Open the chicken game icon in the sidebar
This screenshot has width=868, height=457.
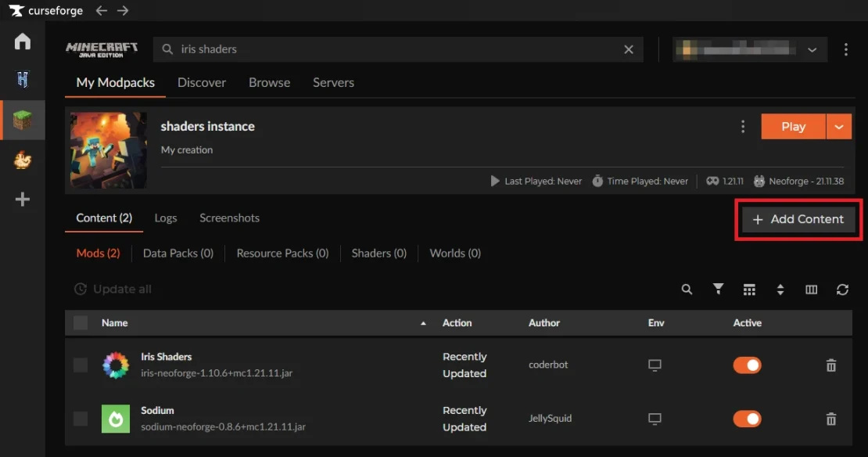[x=23, y=160]
